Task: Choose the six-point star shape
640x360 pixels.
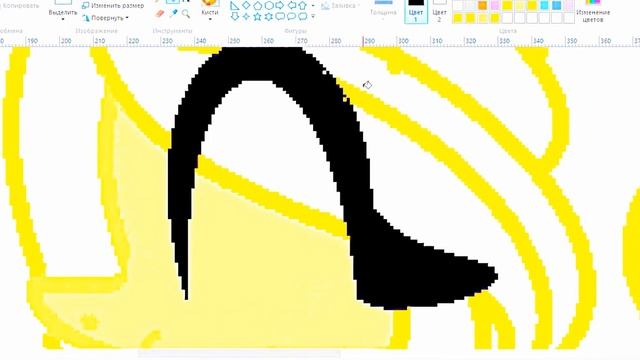Action: [x=269, y=17]
